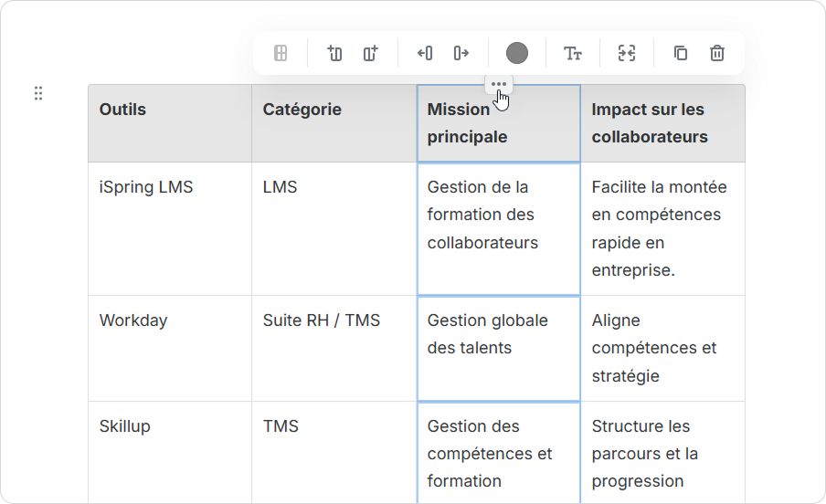This screenshot has width=826, height=504.
Task: Insert a column to the left
Action: tap(334, 54)
